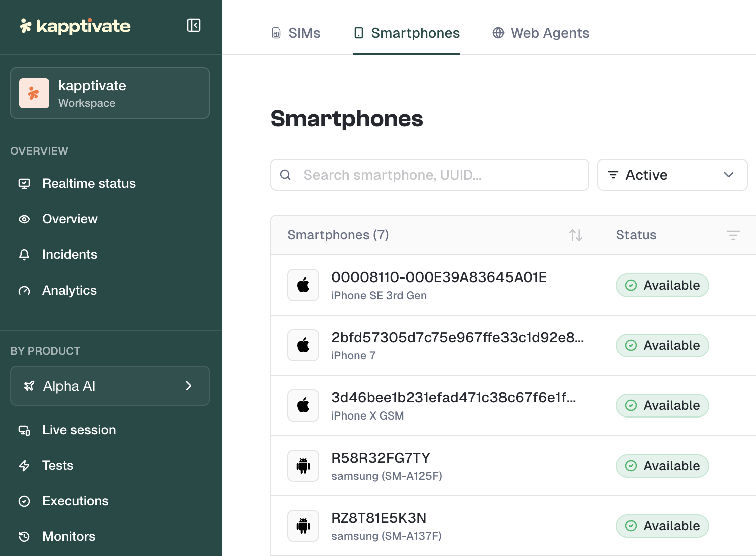
Task: Sort the Smartphones column with arrows icon
Action: tap(576, 235)
